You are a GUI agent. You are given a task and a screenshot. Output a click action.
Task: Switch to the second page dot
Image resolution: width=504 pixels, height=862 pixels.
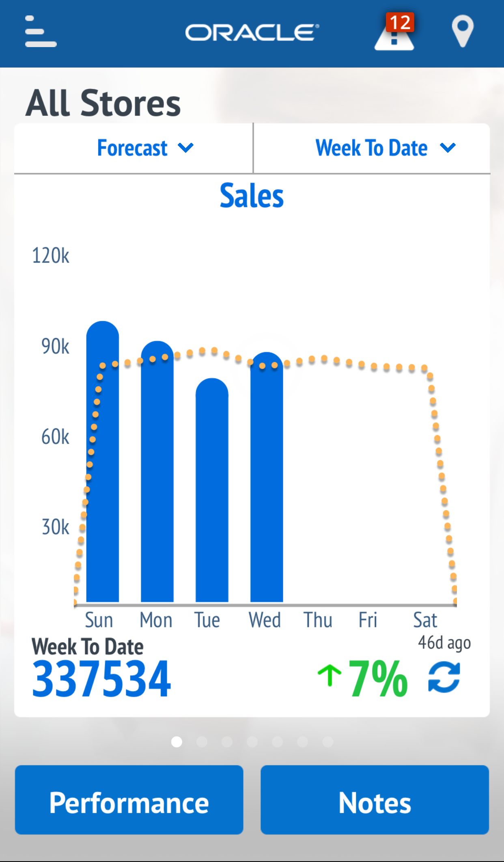click(202, 742)
